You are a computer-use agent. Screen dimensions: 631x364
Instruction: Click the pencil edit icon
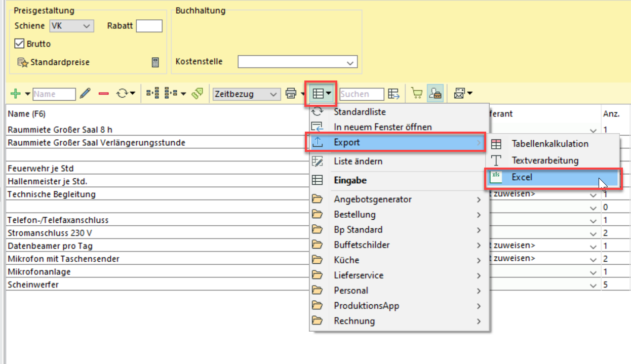click(x=85, y=94)
